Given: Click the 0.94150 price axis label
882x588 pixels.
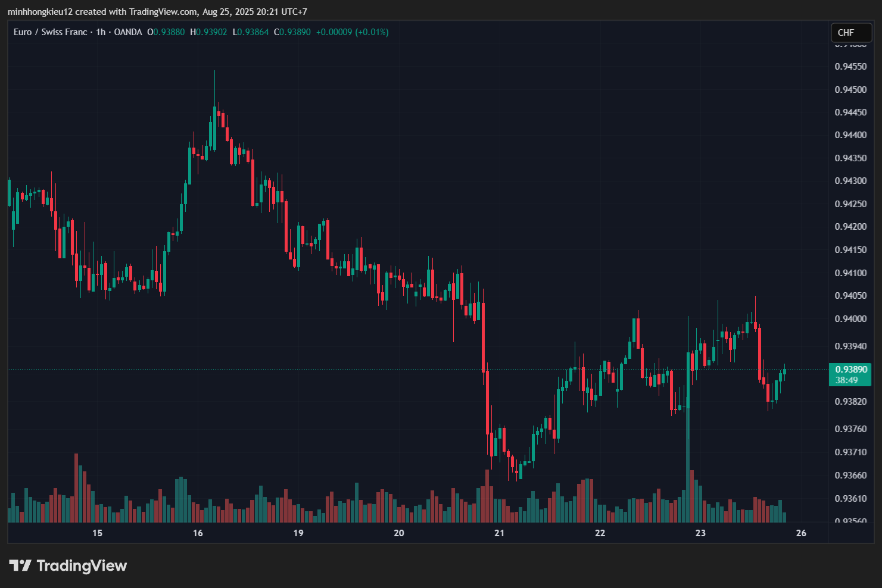Looking at the screenshot, I should (850, 250).
